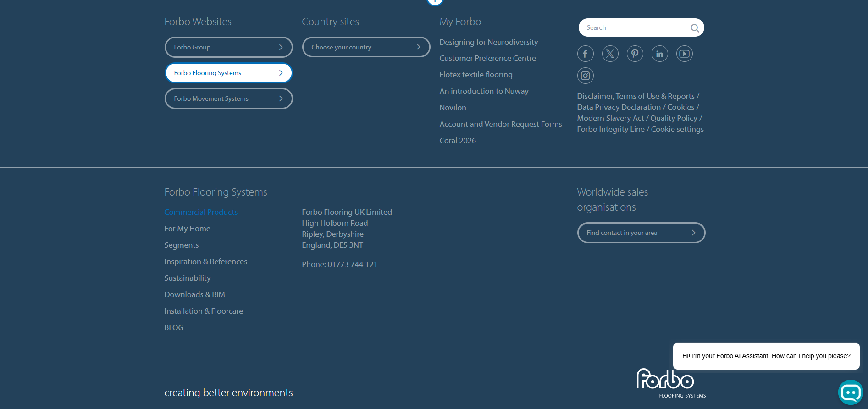This screenshot has width=868, height=409.
Task: Open Disclaimer, Terms of Use & Reports
Action: click(x=636, y=96)
